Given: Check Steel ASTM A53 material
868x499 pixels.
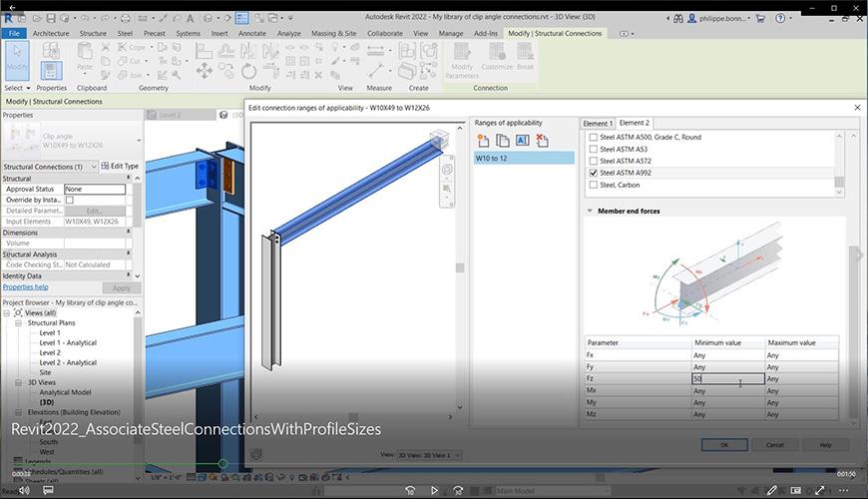Looking at the screenshot, I should (x=594, y=149).
